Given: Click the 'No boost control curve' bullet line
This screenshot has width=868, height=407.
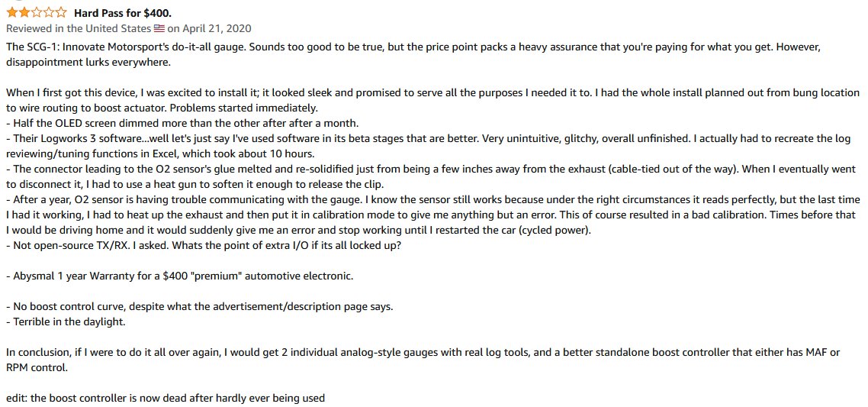Looking at the screenshot, I should click(x=200, y=306).
